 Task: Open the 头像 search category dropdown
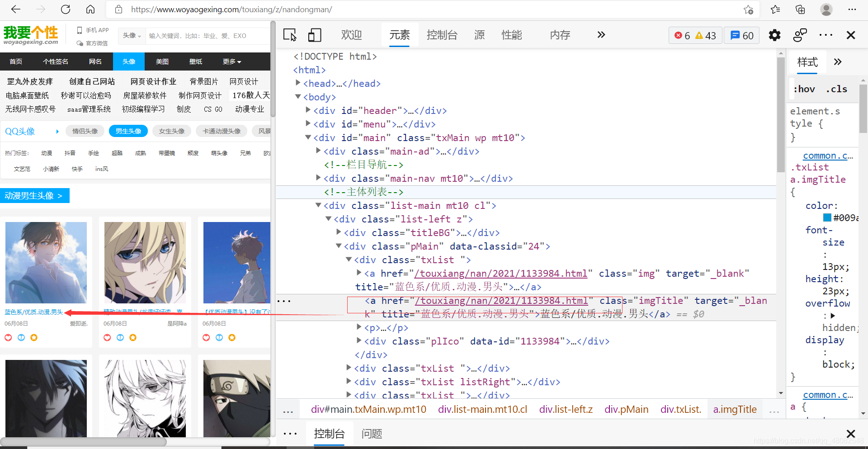[x=132, y=36]
